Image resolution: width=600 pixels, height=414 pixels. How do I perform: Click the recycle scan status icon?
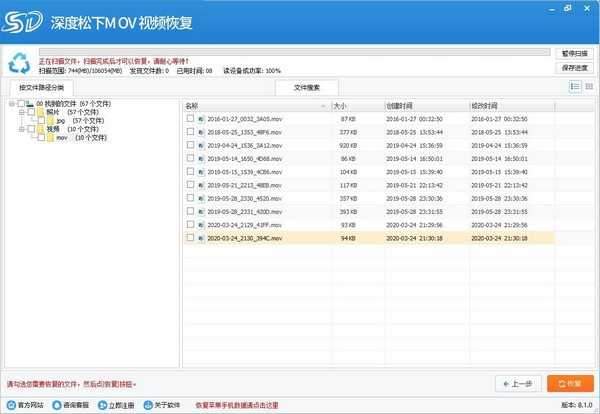click(19, 63)
